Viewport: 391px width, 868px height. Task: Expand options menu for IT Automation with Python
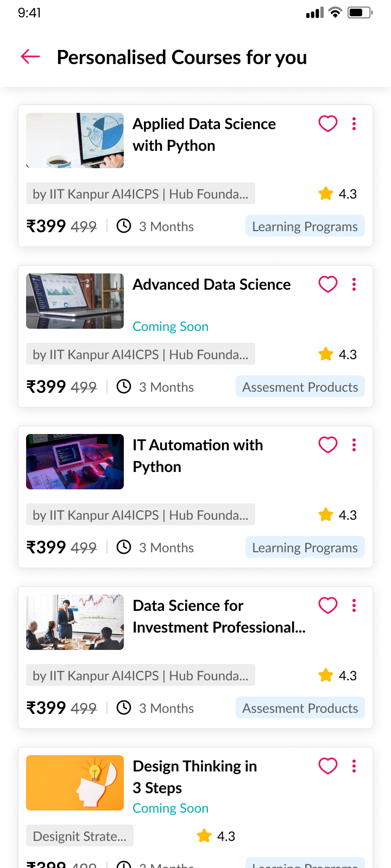click(354, 445)
